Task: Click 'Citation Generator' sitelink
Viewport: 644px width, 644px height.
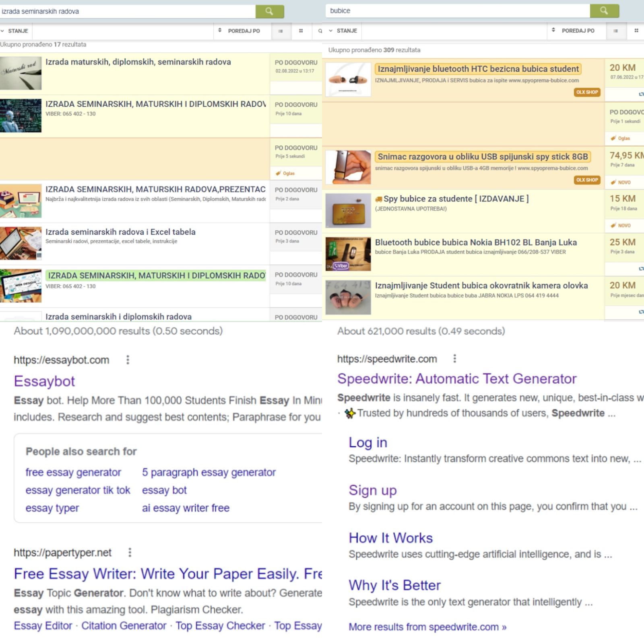Action: pos(124,626)
